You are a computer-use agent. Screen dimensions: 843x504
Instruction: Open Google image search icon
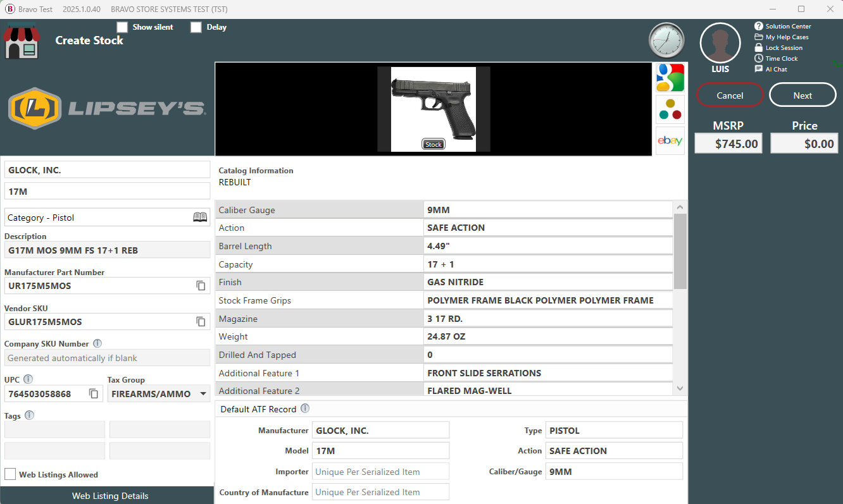pyautogui.click(x=670, y=77)
